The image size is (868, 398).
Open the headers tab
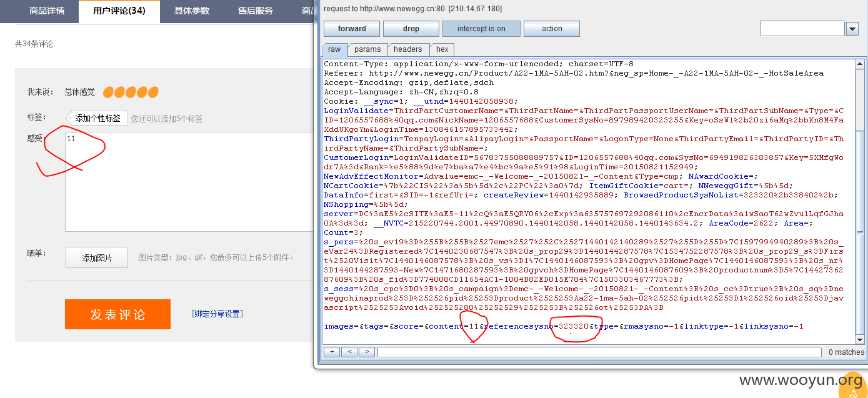(x=407, y=49)
